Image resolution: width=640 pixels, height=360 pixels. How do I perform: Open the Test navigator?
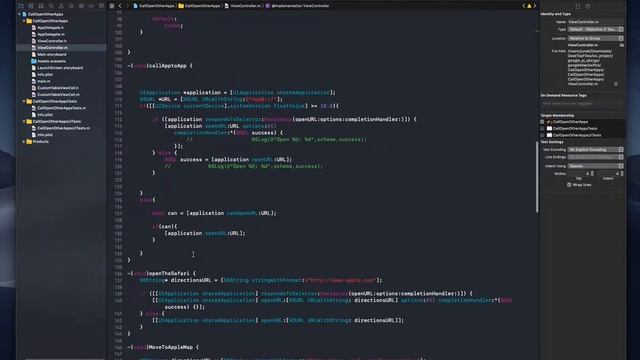pos(71,6)
